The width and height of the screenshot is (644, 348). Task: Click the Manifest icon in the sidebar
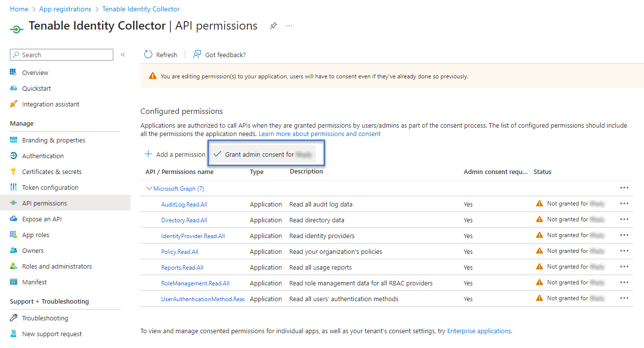[13, 282]
